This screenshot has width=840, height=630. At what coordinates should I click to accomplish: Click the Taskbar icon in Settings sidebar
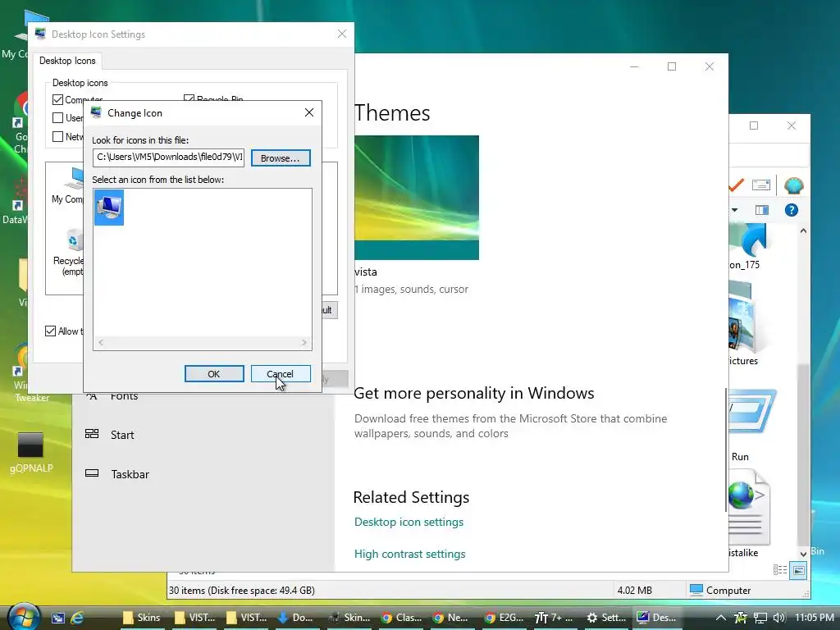[92, 473]
